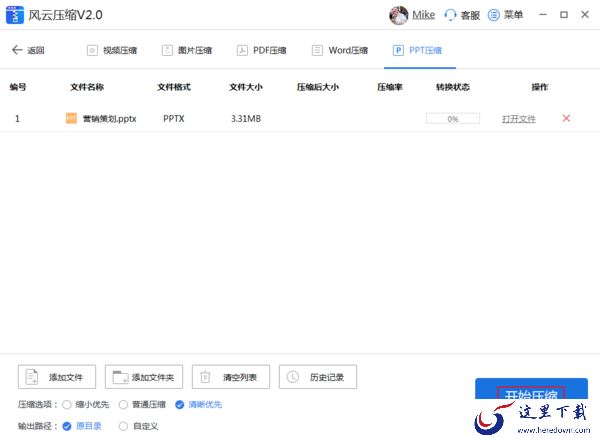Screen dimensions: 600x438
Task: Click the 压缩率 column header
Action: coord(390,87)
